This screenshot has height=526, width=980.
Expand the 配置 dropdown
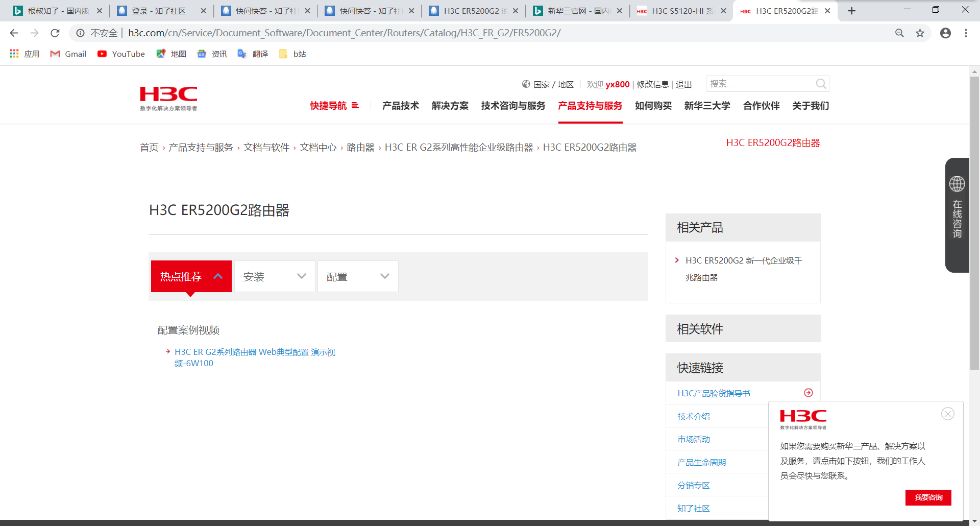coord(358,276)
